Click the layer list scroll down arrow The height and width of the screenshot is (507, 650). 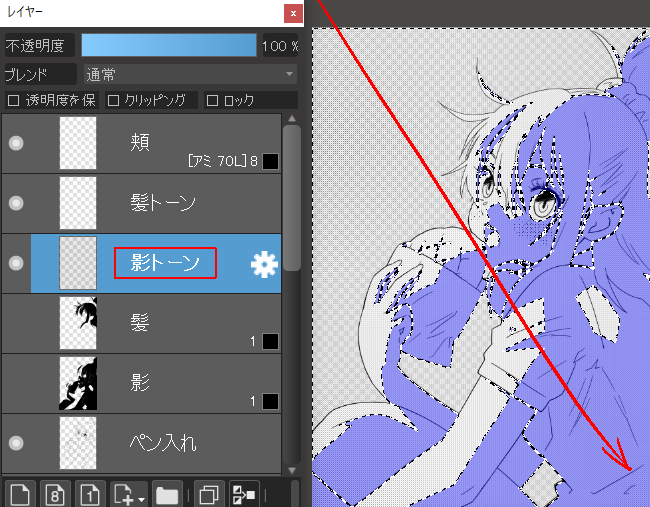coord(291,468)
